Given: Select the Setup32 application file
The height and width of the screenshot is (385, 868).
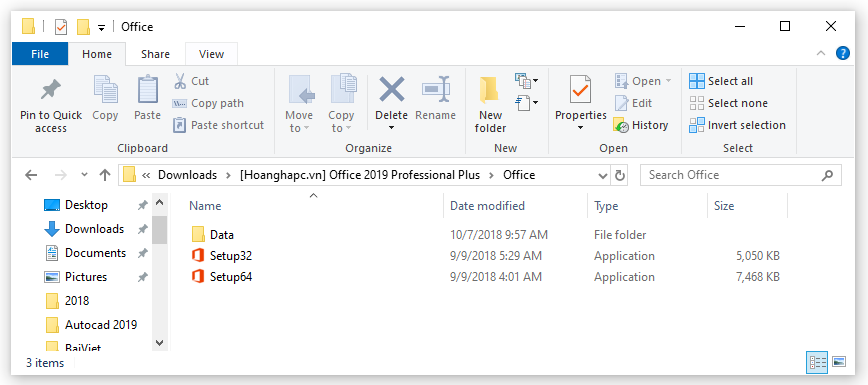Looking at the screenshot, I should 222,256.
